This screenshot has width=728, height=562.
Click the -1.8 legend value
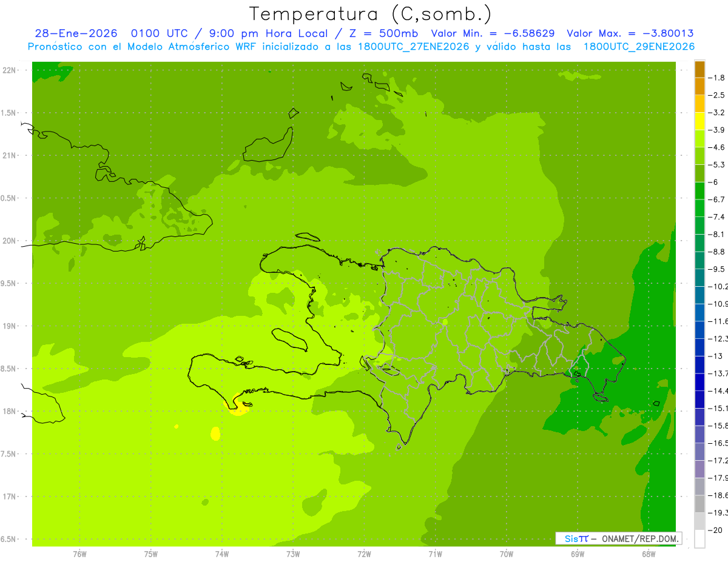pyautogui.click(x=716, y=78)
